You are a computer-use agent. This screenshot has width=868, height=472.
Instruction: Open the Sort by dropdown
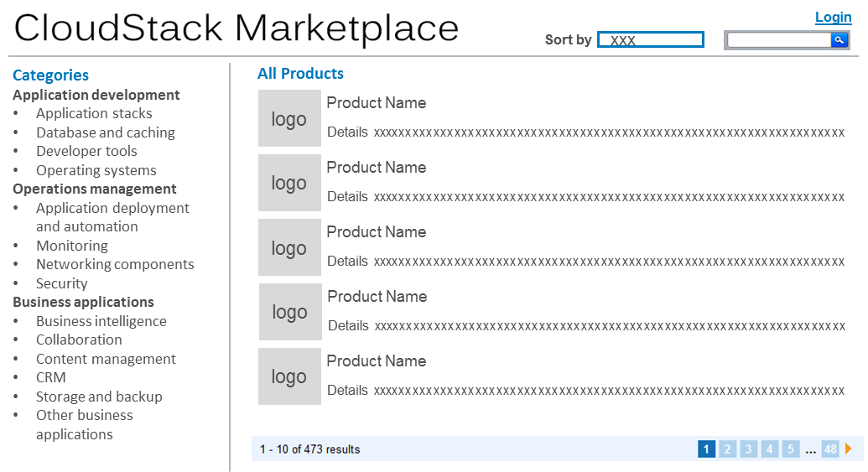651,40
